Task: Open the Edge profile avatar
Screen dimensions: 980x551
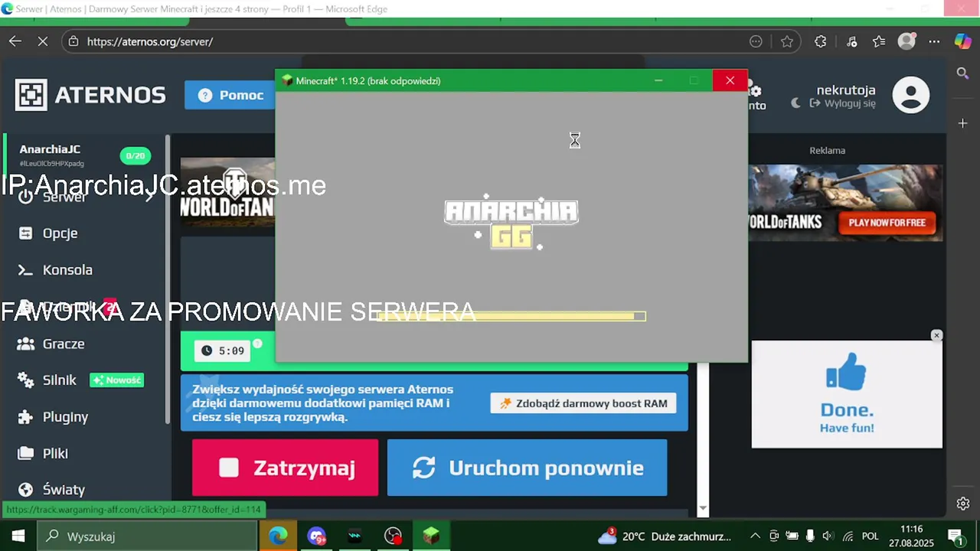Action: (x=906, y=41)
